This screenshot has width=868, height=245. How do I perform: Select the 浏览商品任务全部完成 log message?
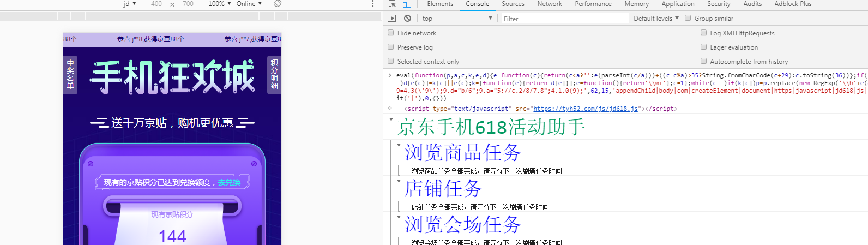point(486,171)
